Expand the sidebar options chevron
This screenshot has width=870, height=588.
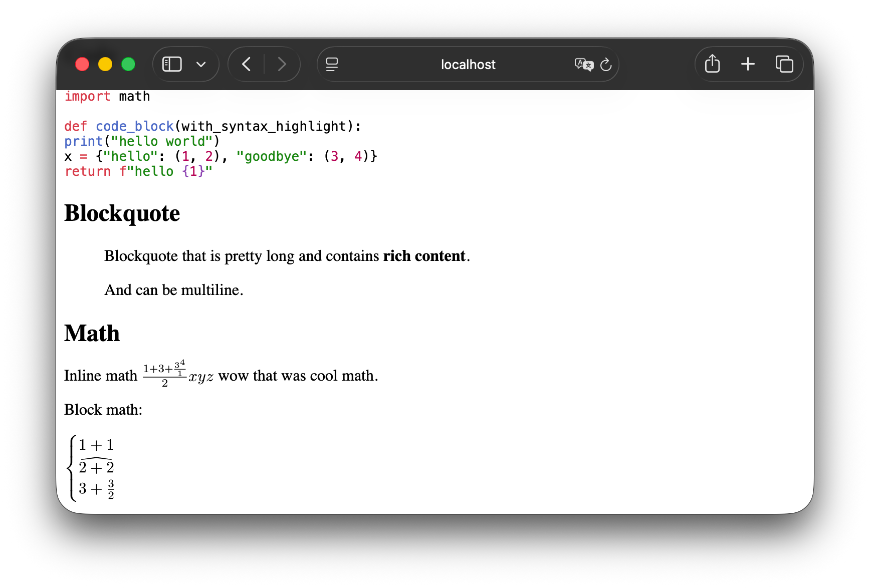coord(201,64)
